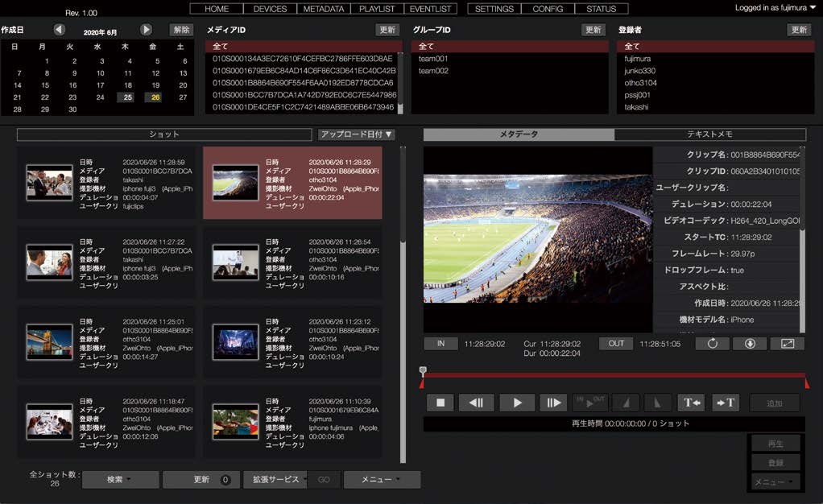
Task: Open the Logged in as fujimura menu
Action: point(775,7)
